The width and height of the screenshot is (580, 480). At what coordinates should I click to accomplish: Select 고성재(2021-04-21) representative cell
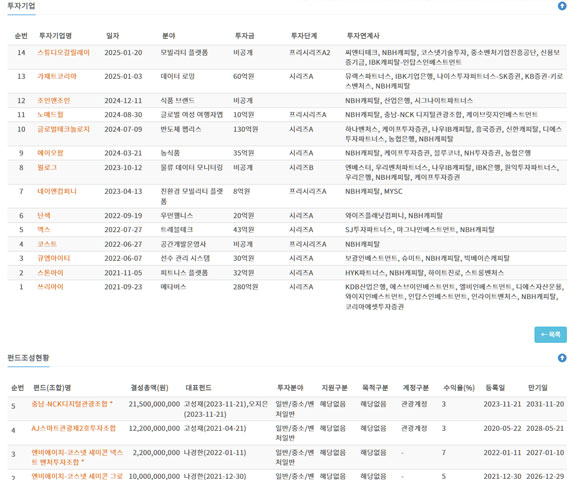pyautogui.click(x=215, y=428)
